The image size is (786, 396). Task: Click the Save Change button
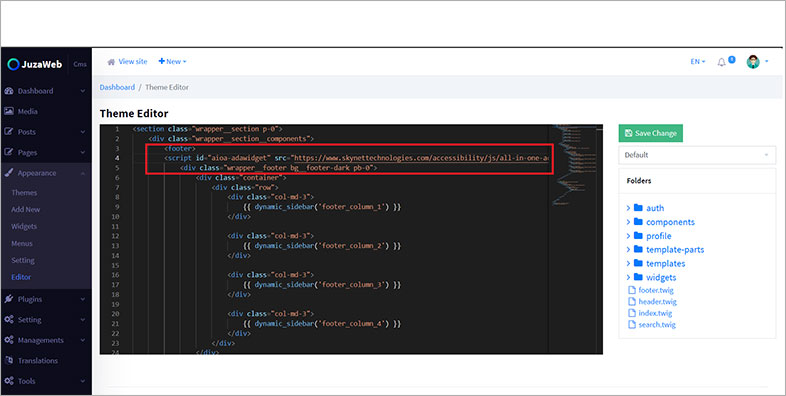[651, 133]
